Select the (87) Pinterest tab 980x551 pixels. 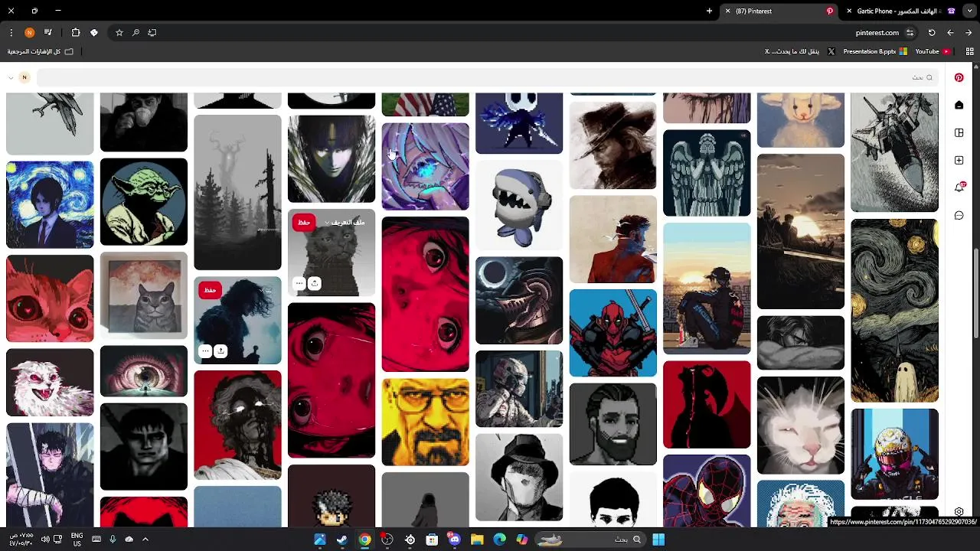tap(779, 11)
